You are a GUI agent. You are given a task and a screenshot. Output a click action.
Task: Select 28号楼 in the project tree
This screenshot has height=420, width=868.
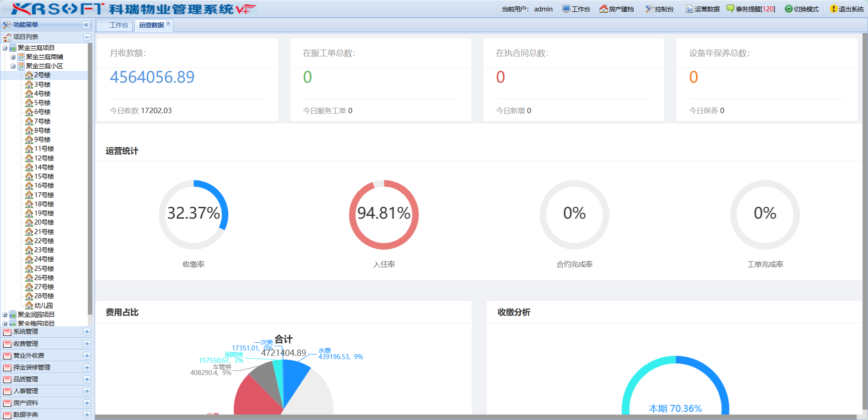(44, 296)
